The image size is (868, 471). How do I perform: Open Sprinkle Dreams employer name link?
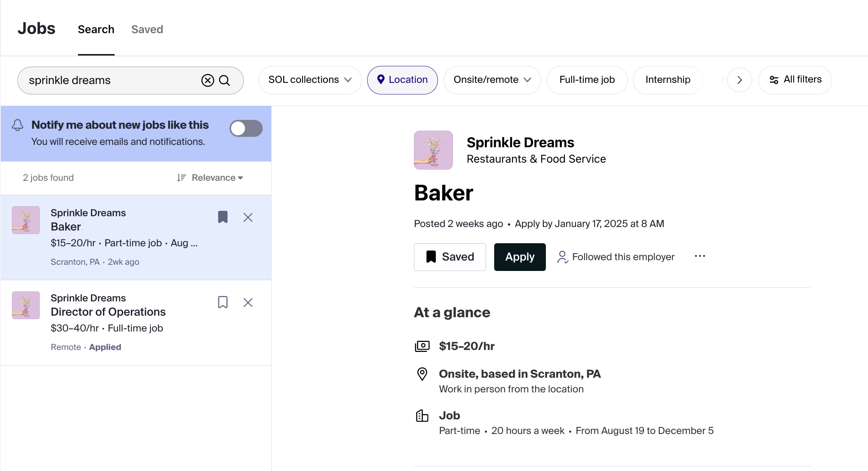point(520,143)
